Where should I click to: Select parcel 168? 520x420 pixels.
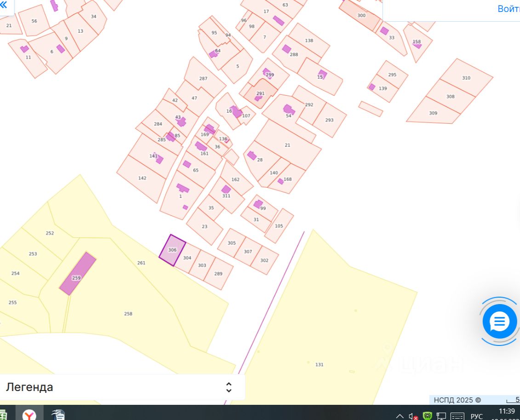point(287,179)
